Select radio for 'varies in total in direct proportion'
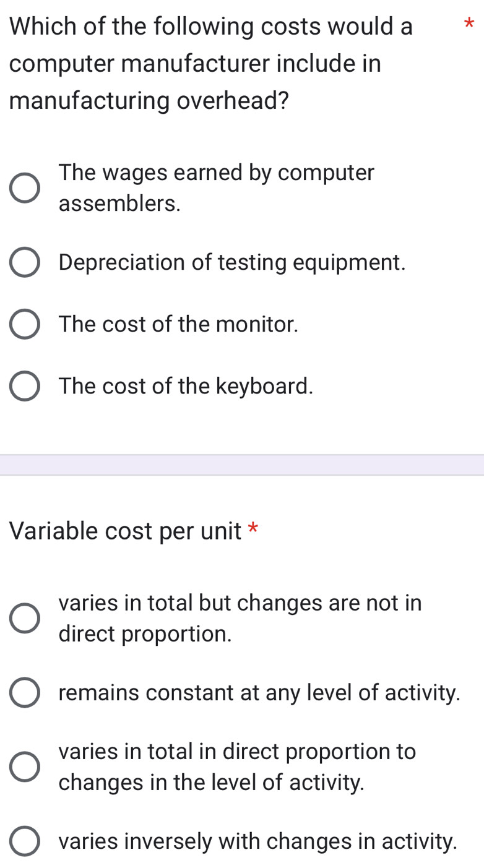 [25, 767]
